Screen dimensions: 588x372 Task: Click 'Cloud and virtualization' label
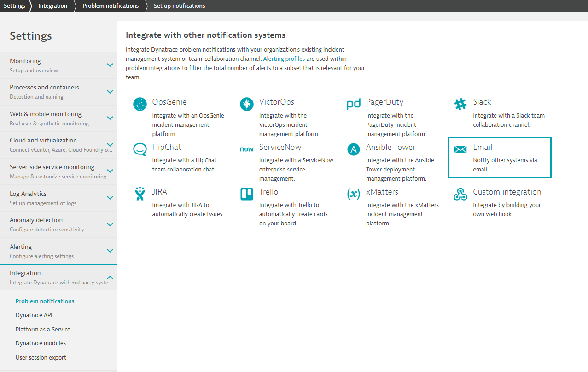point(43,140)
